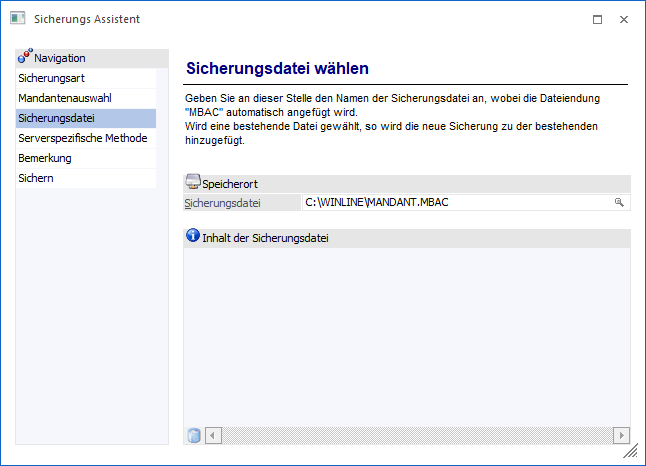This screenshot has height=466, width=646.
Task: Click the trash icon below content list
Action: (x=194, y=435)
